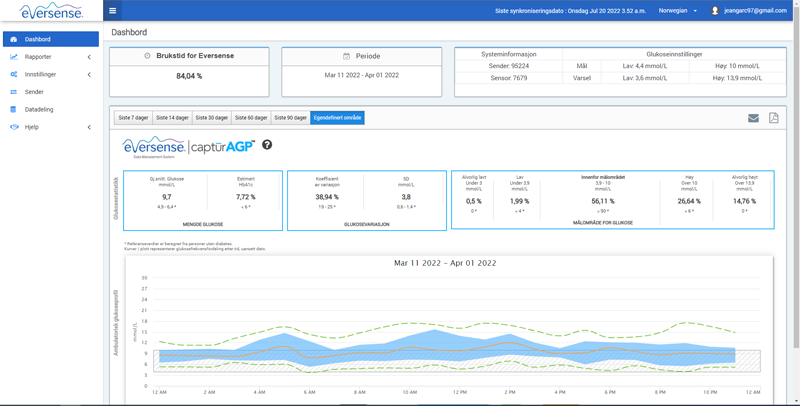This screenshot has width=800, height=406.
Task: Select Siste 7 dager range
Action: 134,118
